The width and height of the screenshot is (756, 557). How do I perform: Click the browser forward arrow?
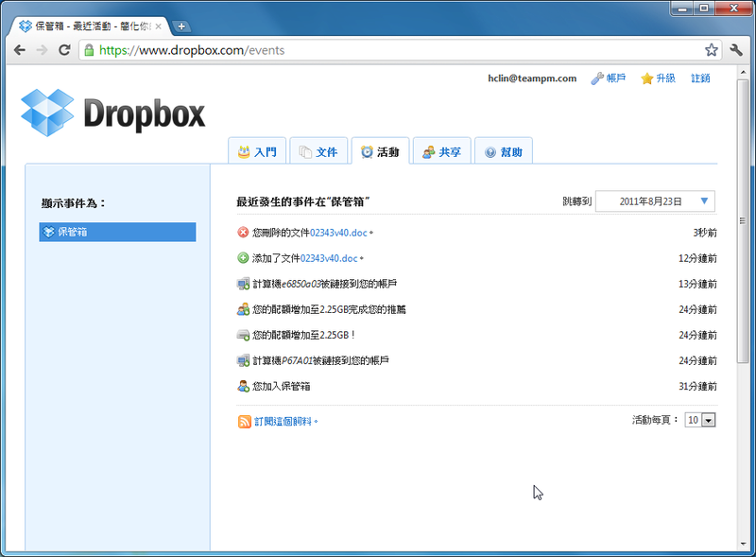click(42, 50)
